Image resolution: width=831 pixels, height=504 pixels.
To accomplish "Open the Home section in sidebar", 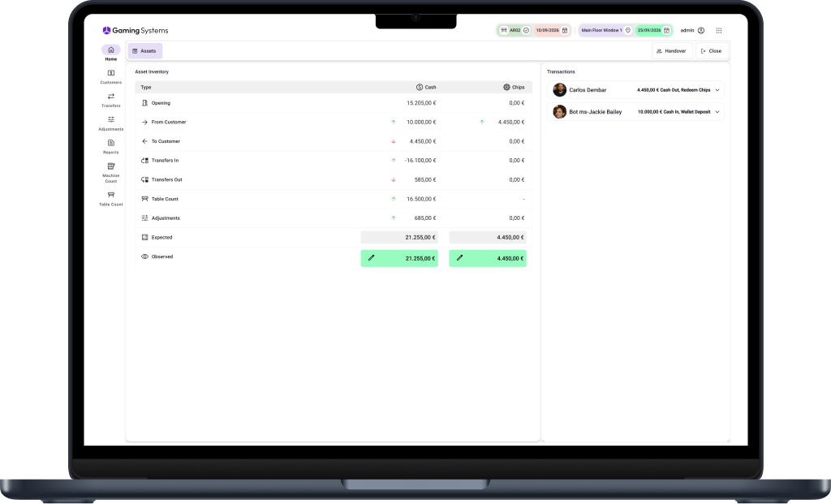I will (110, 53).
